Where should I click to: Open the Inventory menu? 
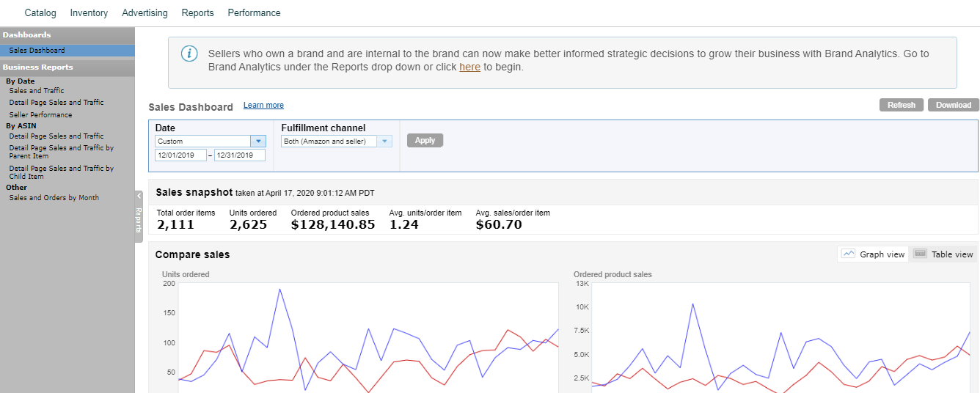[89, 13]
